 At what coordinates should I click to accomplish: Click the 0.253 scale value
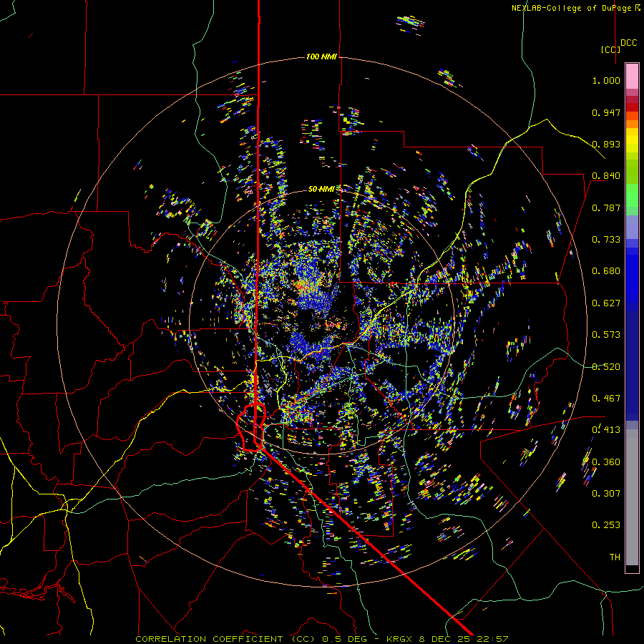pyautogui.click(x=606, y=525)
